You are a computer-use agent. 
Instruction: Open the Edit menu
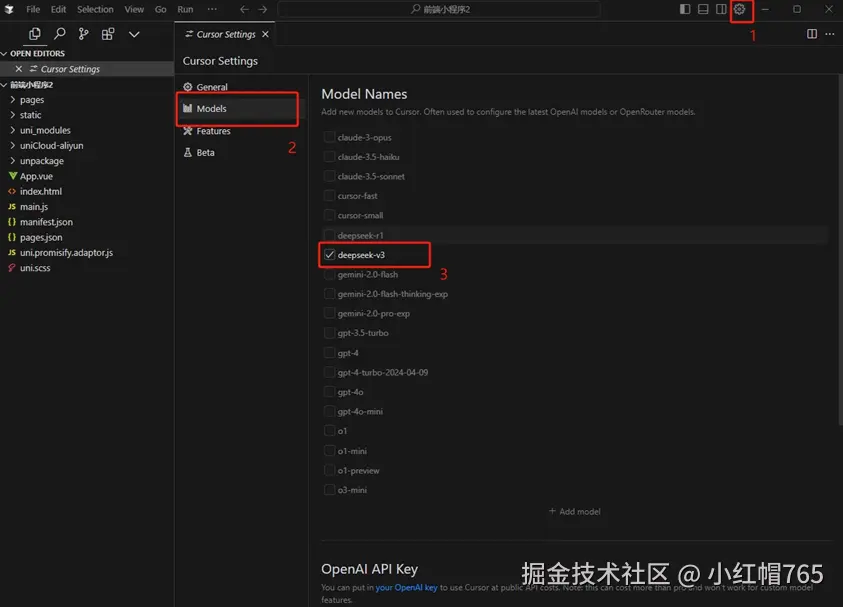click(x=58, y=9)
